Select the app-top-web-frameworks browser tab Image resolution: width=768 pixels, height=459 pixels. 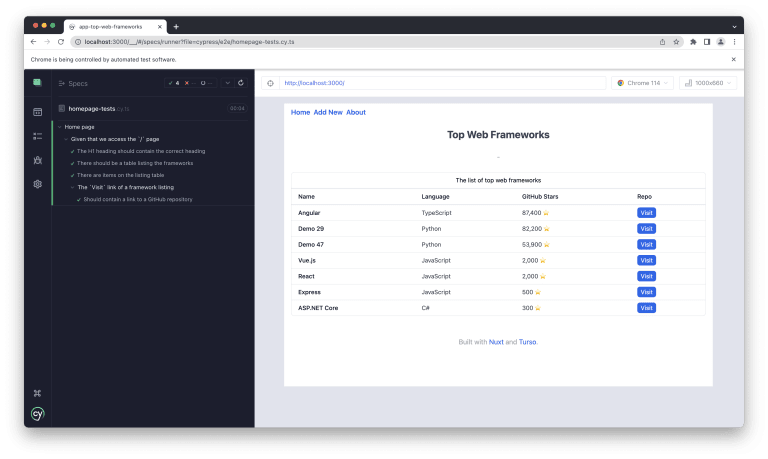tap(116, 27)
